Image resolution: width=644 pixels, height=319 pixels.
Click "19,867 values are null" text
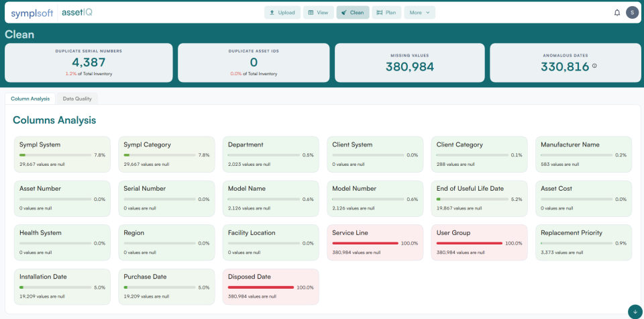pyautogui.click(x=459, y=208)
